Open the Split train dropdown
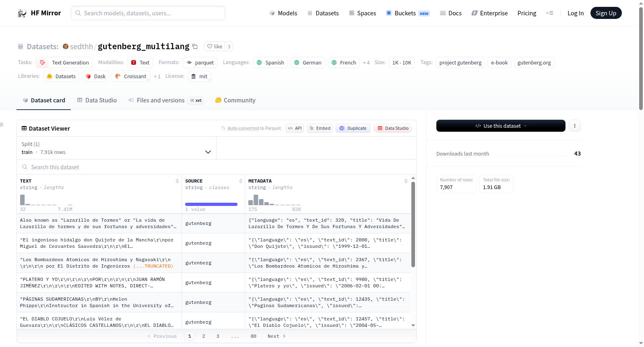This screenshot has height=347, width=644. coord(116,148)
